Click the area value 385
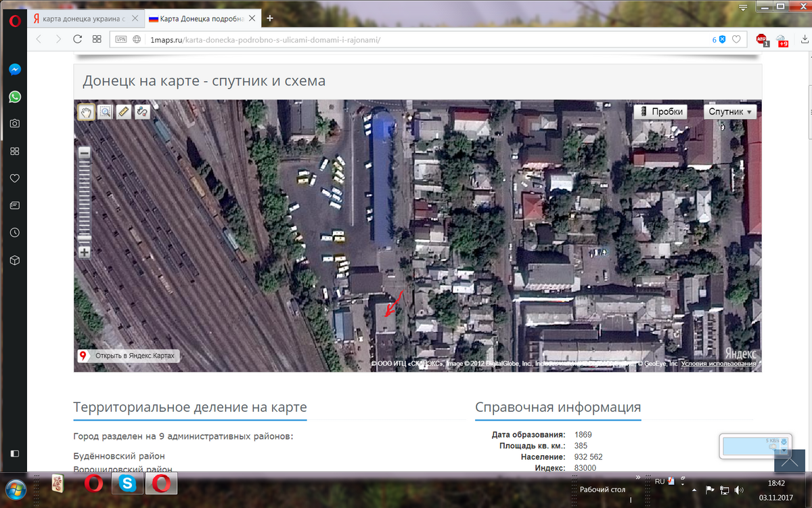Image resolution: width=812 pixels, height=508 pixels. point(581,446)
